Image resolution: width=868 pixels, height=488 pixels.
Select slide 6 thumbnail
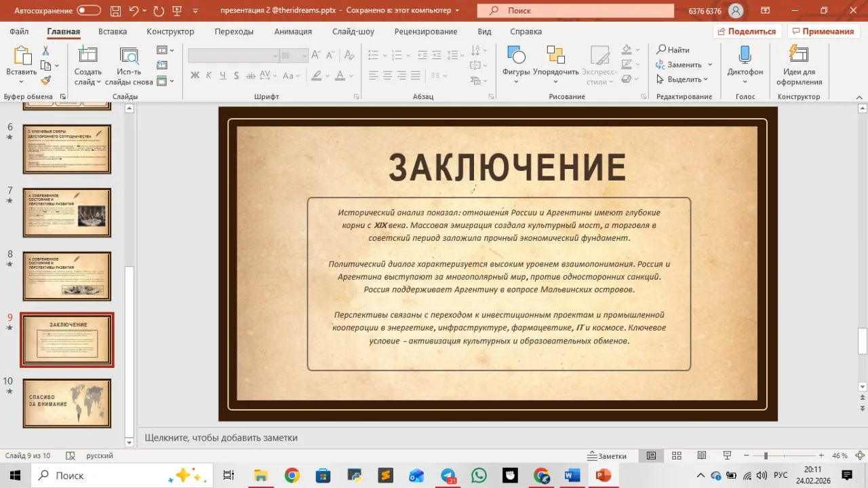pos(66,149)
